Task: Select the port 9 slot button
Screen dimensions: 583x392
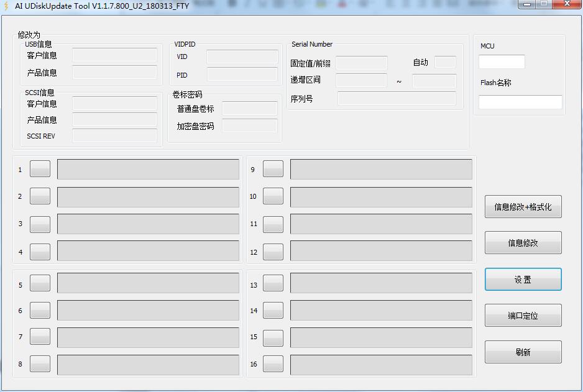Action: point(273,169)
